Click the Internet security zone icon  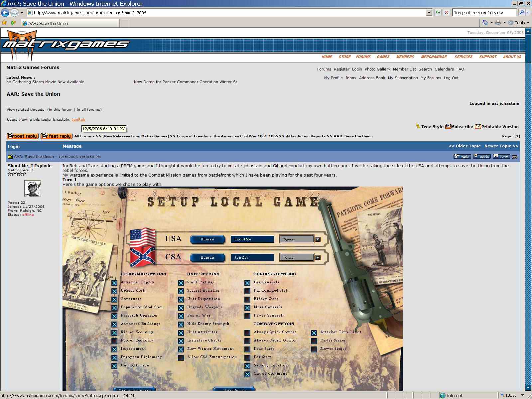tap(443, 395)
